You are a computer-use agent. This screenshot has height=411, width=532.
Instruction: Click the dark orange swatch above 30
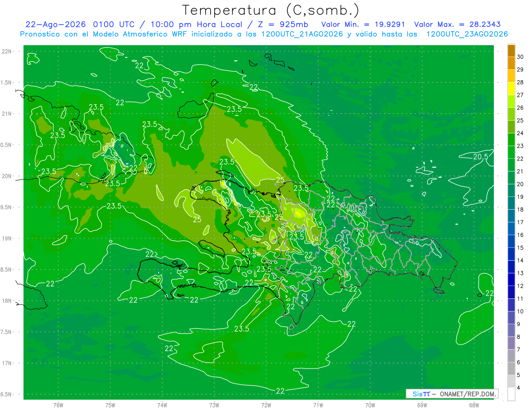tap(511, 51)
